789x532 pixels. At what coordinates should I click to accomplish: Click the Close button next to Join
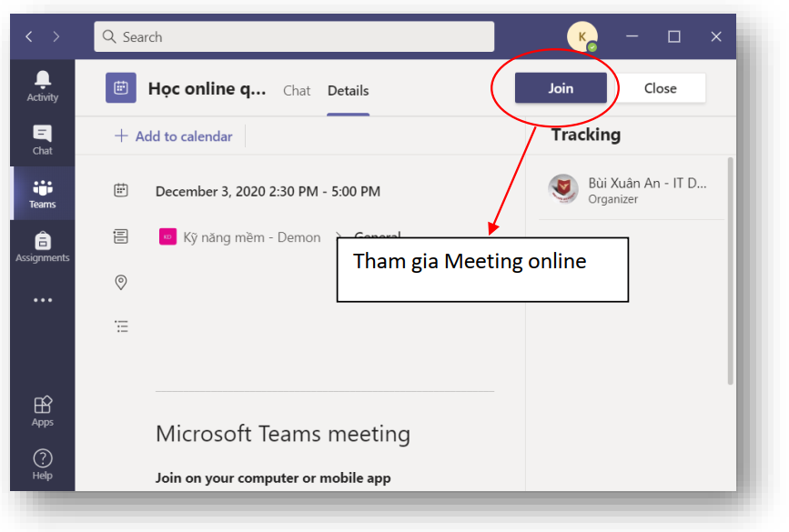pos(660,88)
